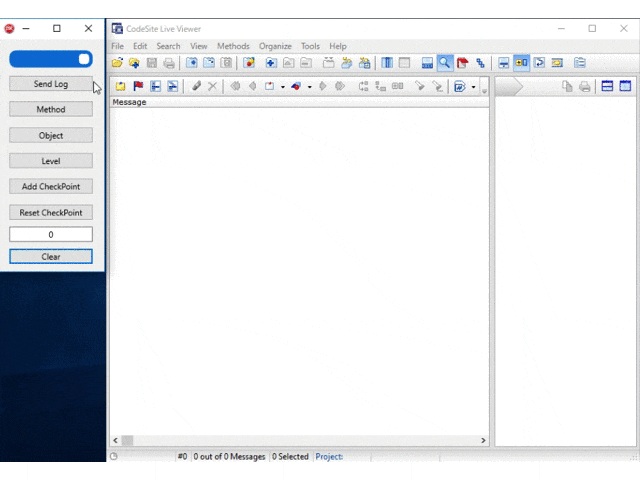
Task: Click the printer icon in the right pane
Action: click(x=584, y=86)
